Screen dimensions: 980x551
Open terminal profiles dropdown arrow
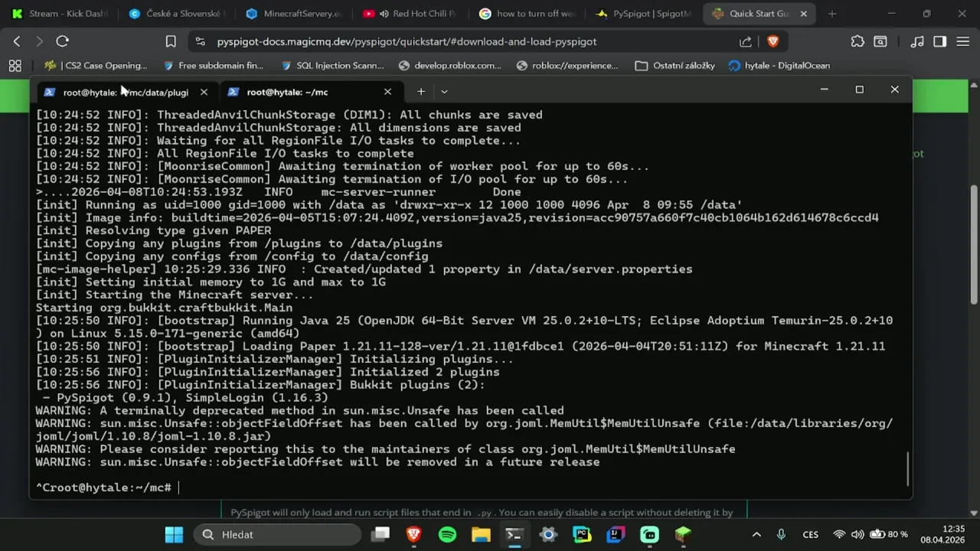[444, 92]
